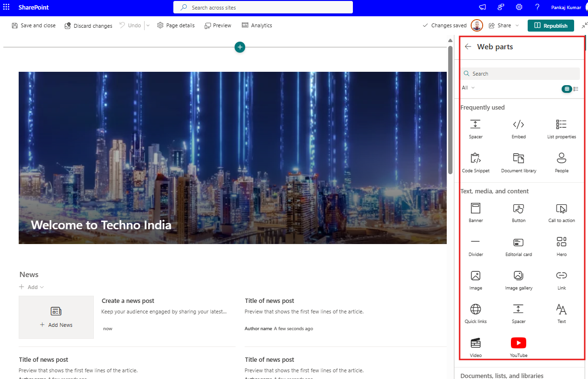Toggle the green add section button
The height and width of the screenshot is (379, 588).
(x=239, y=47)
